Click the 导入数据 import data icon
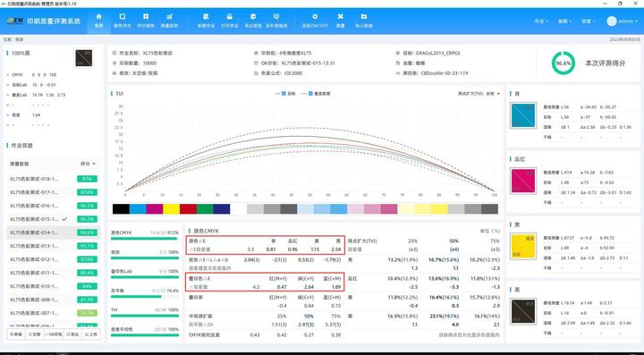Viewport: 644px width, 355px height. coord(363,17)
